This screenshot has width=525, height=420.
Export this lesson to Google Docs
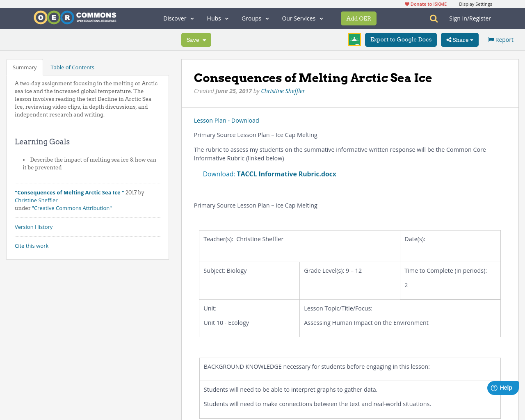[x=401, y=39]
